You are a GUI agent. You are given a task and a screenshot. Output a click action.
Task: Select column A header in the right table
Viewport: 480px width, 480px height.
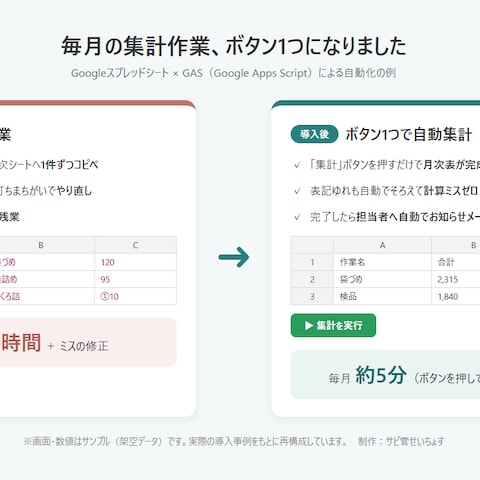click(x=382, y=245)
